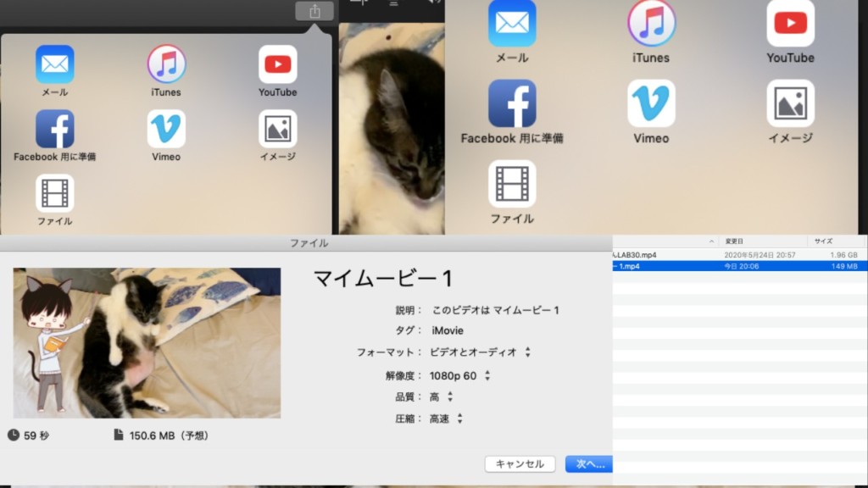Viewport: 868px width, 488px height.
Task: Change the 圧縮 dropdown set to 高速
Action: pyautogui.click(x=446, y=419)
